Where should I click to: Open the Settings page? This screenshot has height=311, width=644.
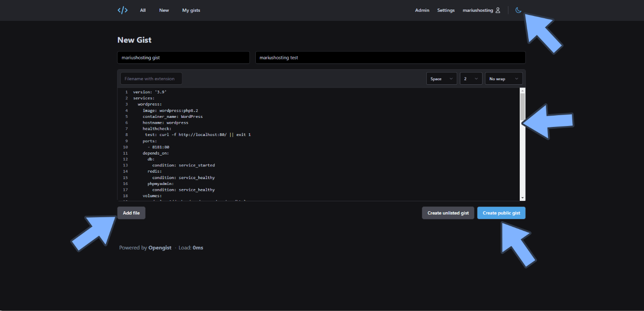point(446,10)
